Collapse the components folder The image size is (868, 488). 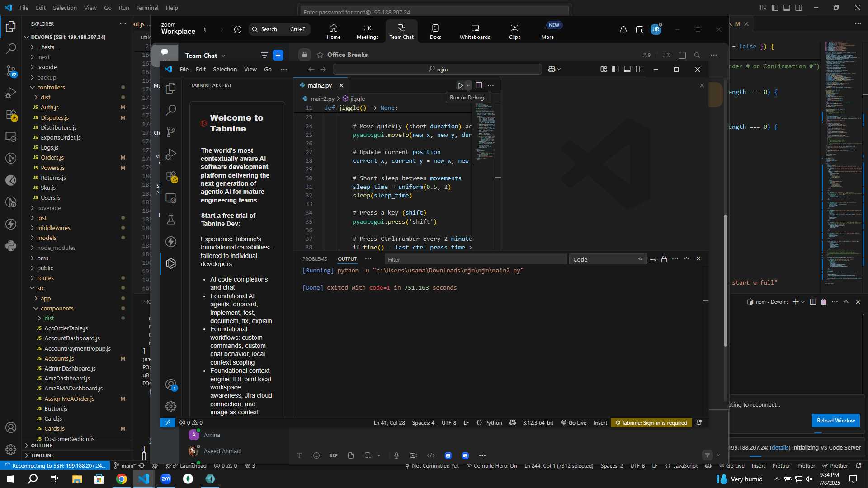(57, 308)
